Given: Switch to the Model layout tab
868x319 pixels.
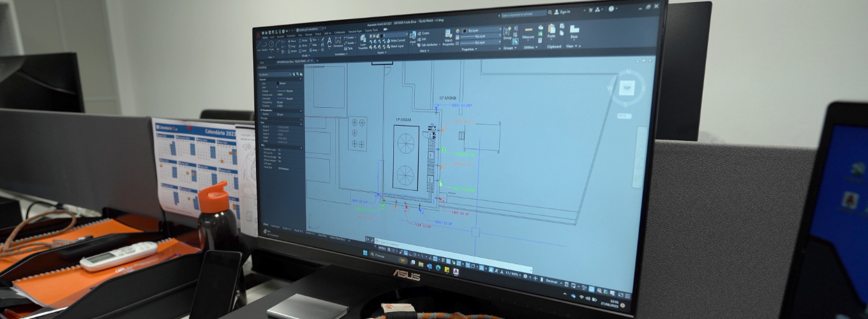Looking at the screenshot, I should point(266,225).
